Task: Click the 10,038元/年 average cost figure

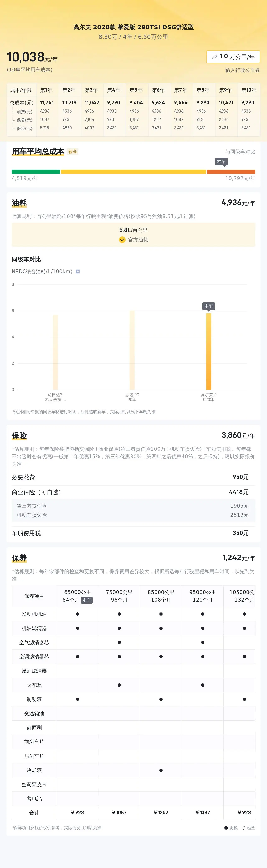Action: [x=32, y=57]
